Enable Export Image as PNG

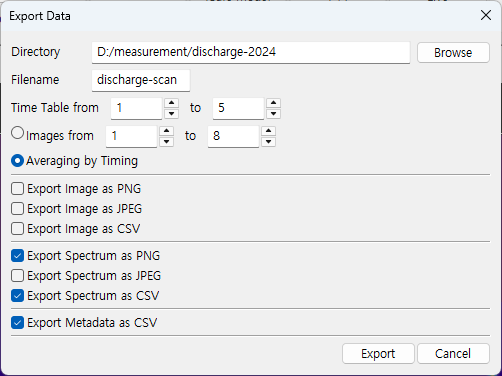point(17,189)
